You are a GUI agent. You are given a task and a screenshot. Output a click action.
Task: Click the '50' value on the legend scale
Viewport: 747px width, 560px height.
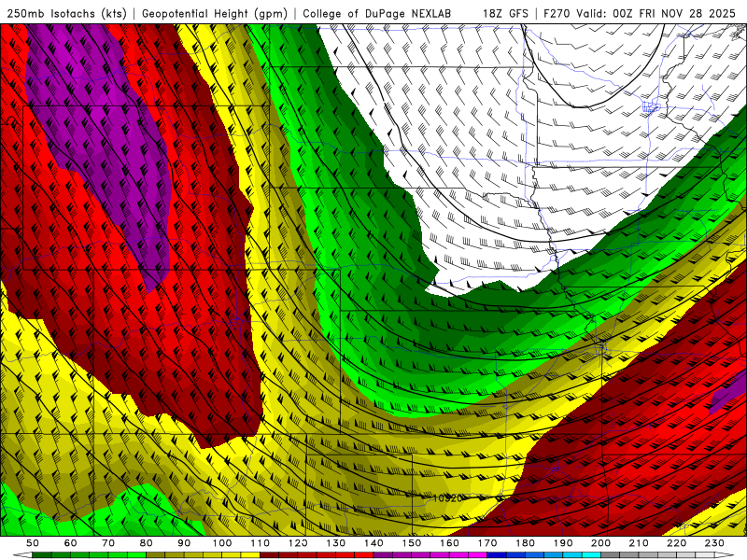[x=33, y=543]
